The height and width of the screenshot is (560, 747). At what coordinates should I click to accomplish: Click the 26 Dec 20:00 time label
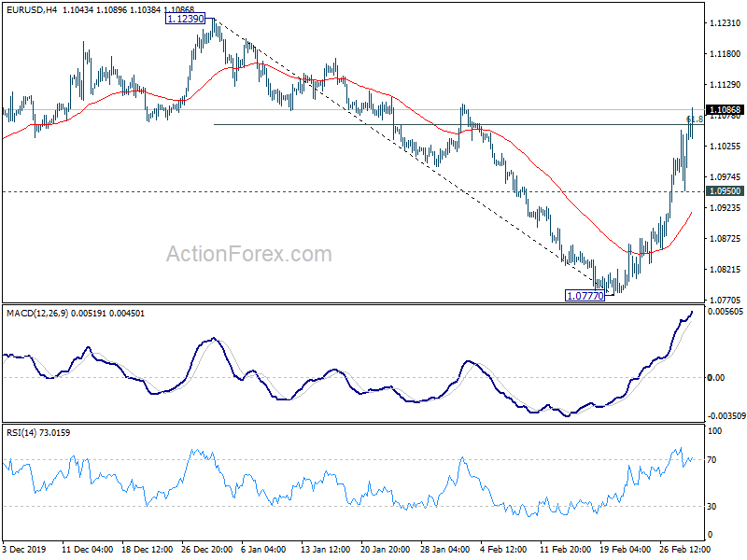click(207, 549)
